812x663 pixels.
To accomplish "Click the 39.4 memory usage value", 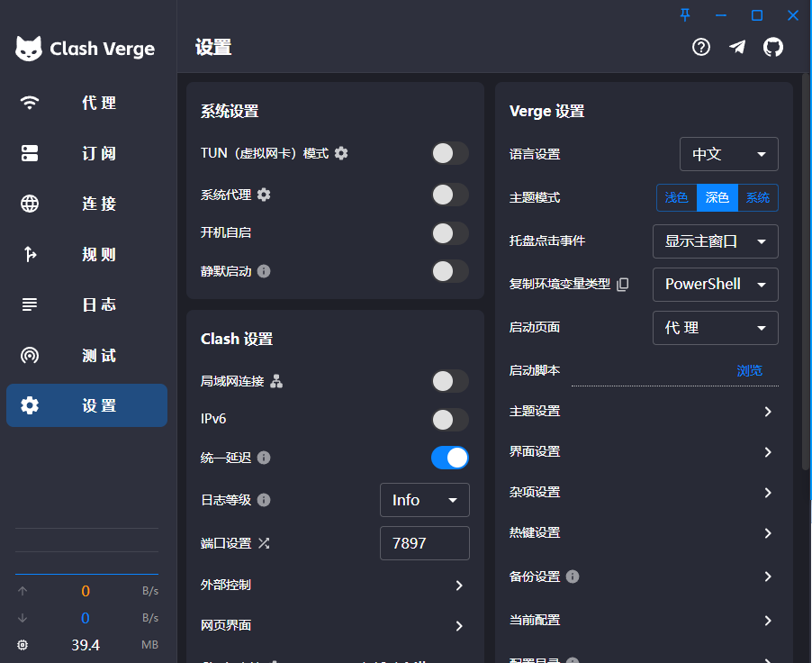I will pos(86,645).
